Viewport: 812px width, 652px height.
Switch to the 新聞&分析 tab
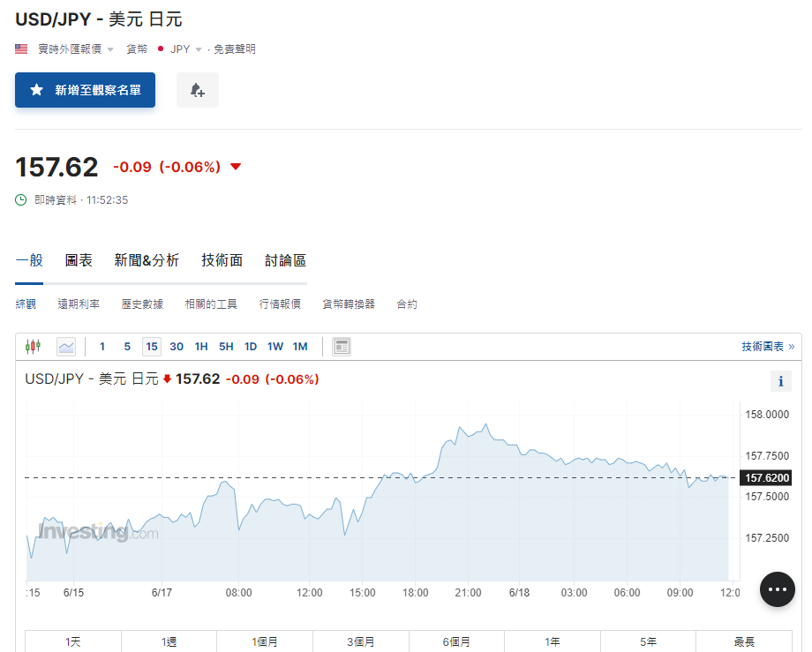point(147,260)
